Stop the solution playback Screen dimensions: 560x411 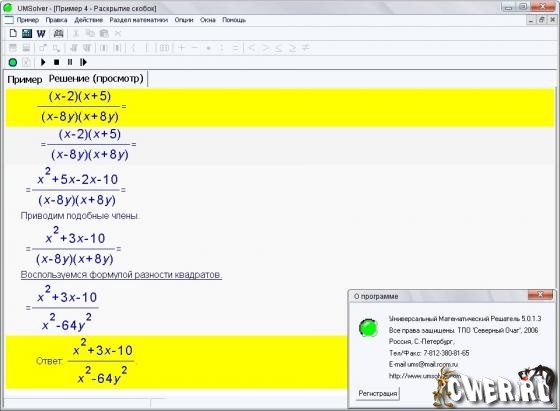tap(56, 62)
